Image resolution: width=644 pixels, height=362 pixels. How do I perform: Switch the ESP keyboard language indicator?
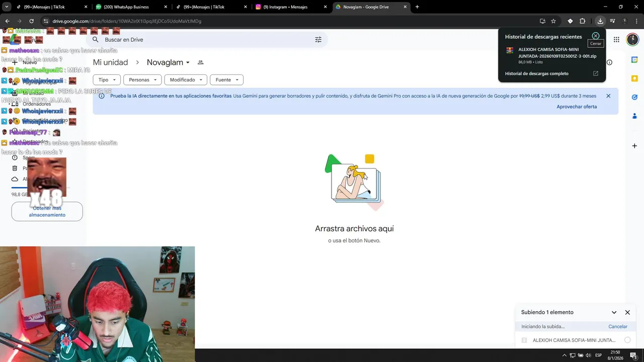[599, 355]
